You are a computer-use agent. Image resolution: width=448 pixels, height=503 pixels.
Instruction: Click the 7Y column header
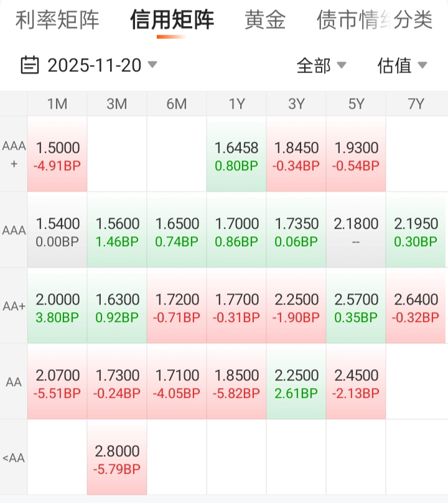(x=416, y=104)
